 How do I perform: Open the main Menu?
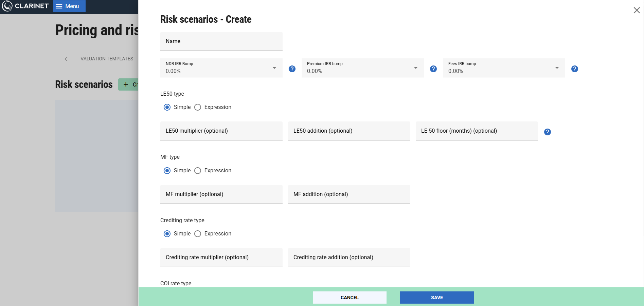click(x=69, y=6)
